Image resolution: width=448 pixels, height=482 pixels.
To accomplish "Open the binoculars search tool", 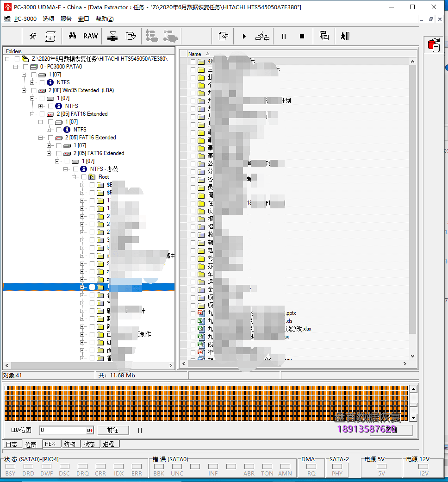I will (x=73, y=36).
